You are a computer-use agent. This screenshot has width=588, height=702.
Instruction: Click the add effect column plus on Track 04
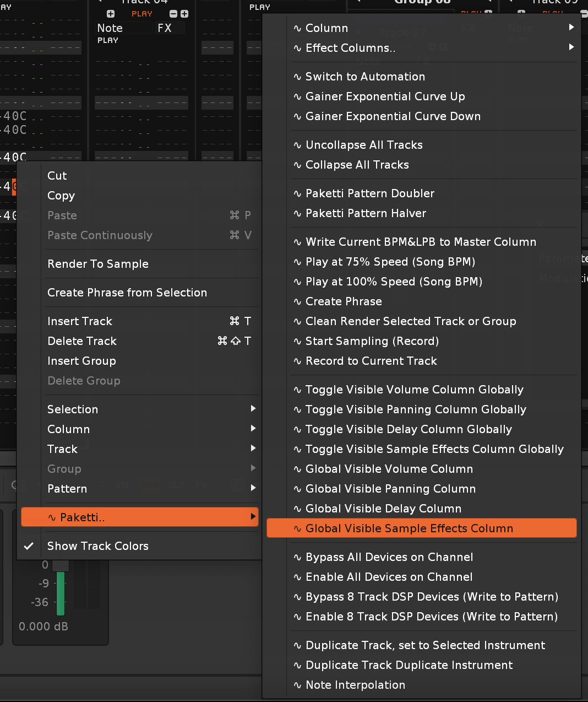(184, 14)
